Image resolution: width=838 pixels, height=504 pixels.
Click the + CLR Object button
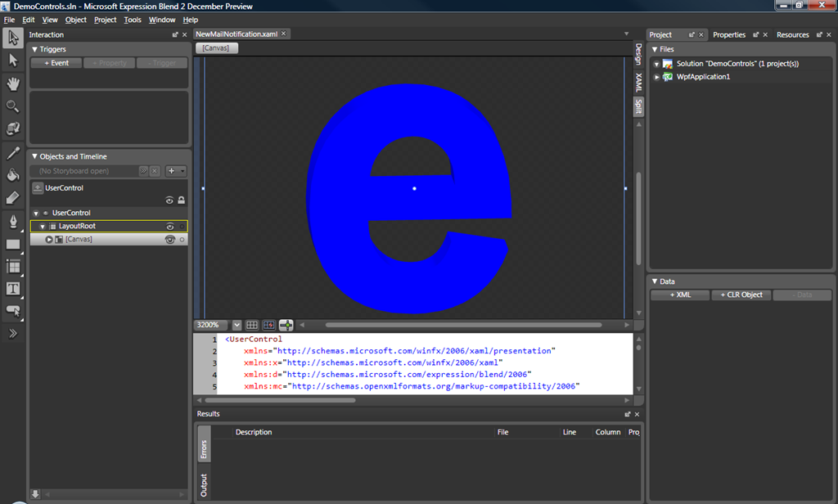741,295
